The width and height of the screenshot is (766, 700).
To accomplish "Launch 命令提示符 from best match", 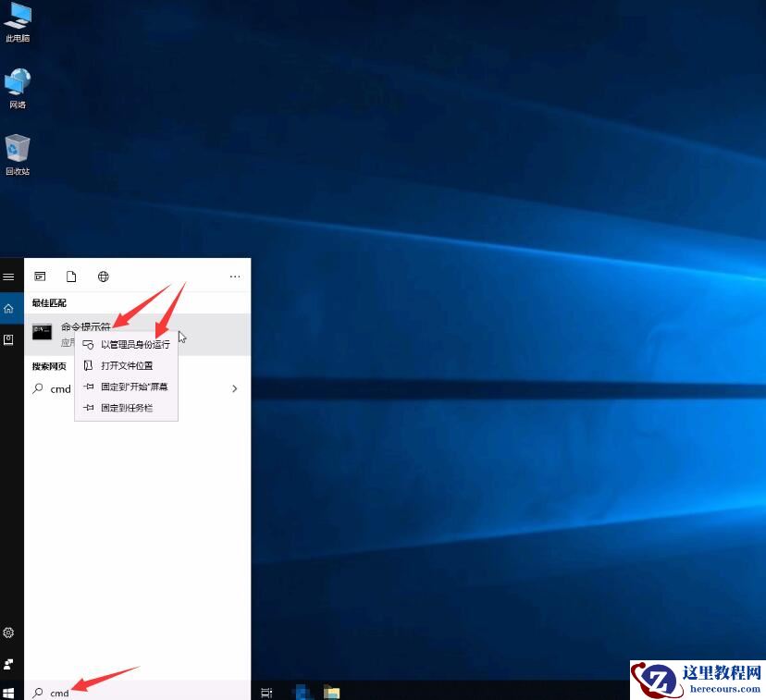I will click(83, 326).
